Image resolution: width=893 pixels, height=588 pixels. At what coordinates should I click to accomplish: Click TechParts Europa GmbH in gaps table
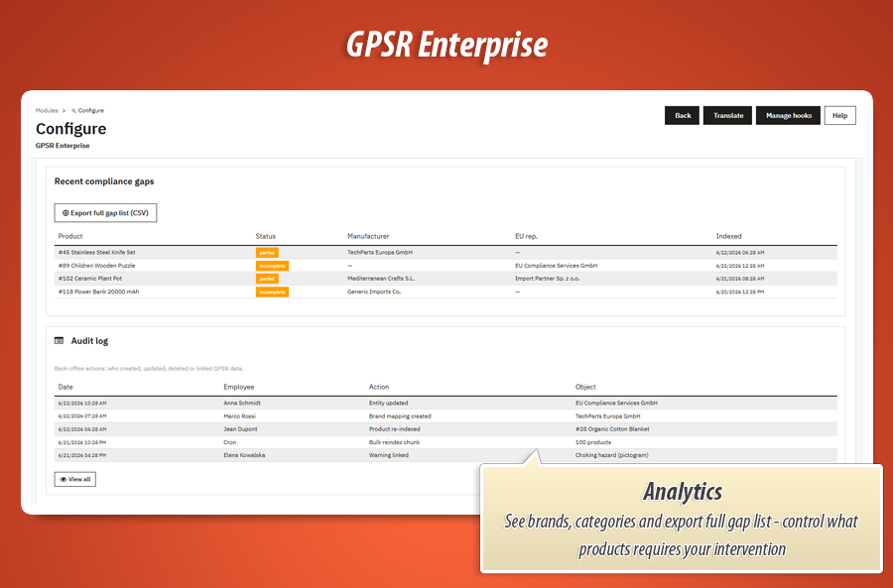(x=380, y=252)
